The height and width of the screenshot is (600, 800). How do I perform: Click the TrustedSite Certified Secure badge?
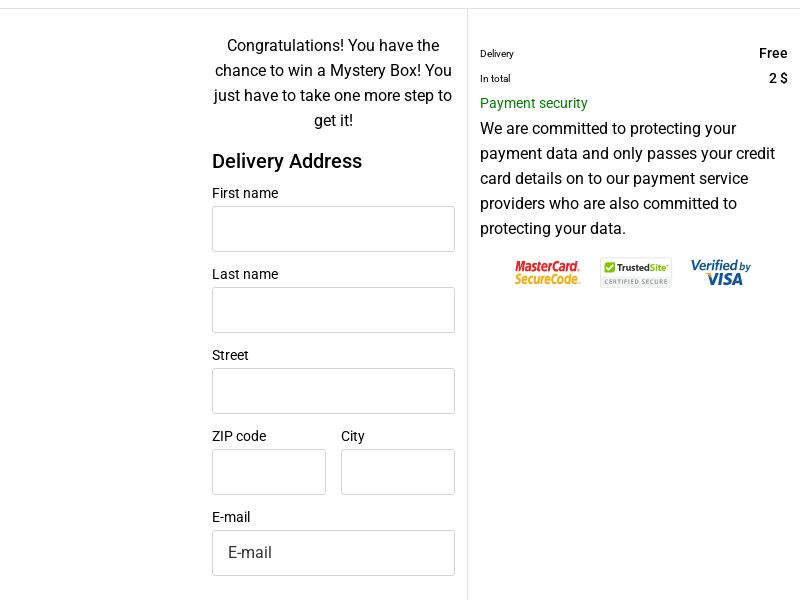(x=636, y=272)
